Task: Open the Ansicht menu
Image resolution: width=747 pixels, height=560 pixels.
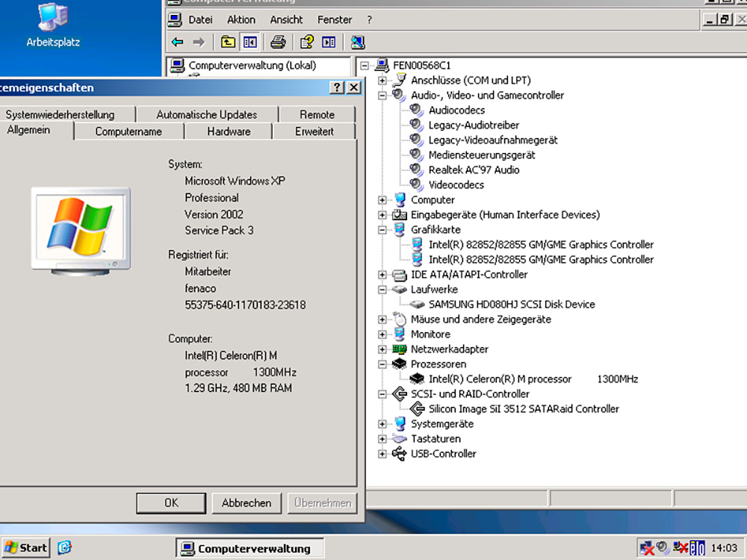Action: click(x=286, y=19)
